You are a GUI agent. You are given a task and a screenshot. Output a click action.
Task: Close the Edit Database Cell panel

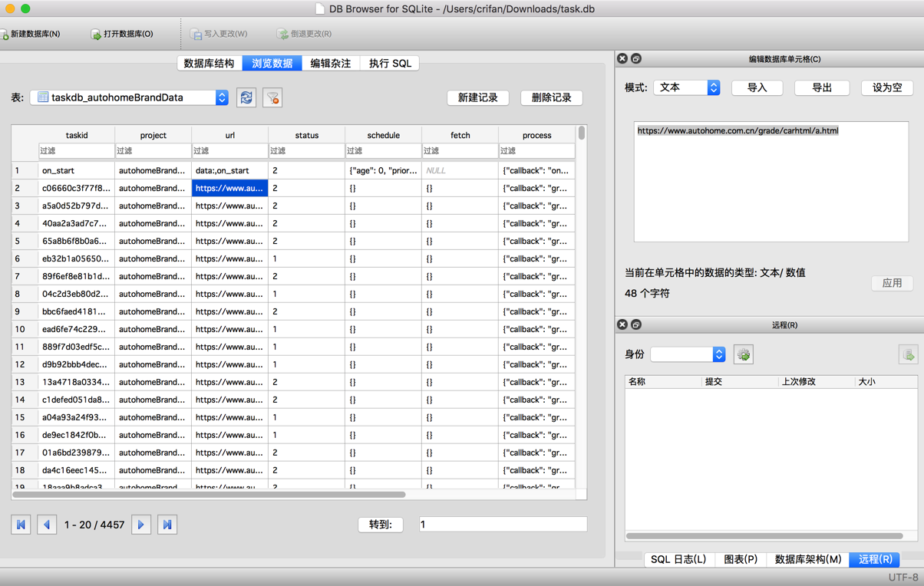[622, 59]
